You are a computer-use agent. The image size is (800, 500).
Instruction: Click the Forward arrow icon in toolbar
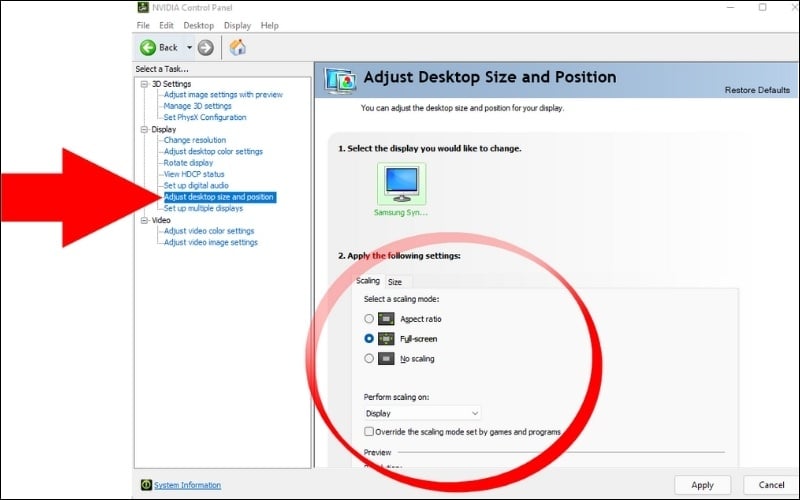(x=206, y=47)
